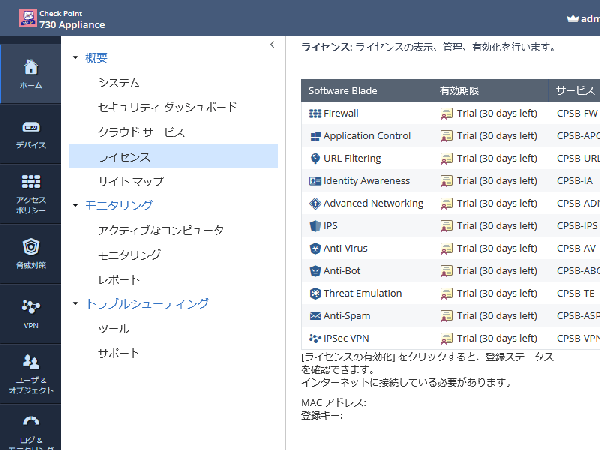Collapse the navigation panel with the chevron
The height and width of the screenshot is (450, 600).
[x=272, y=45]
